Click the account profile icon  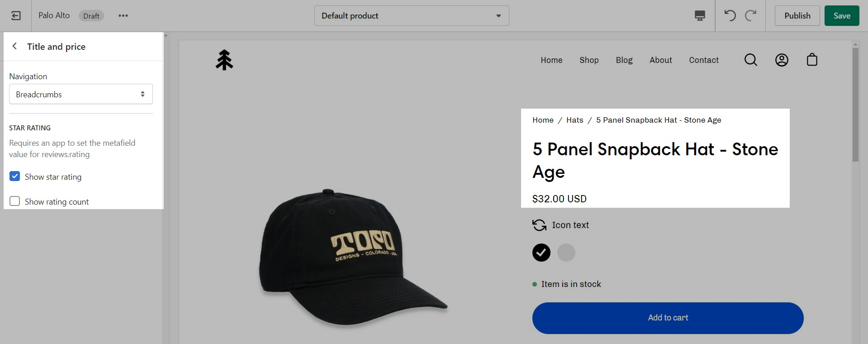click(782, 60)
